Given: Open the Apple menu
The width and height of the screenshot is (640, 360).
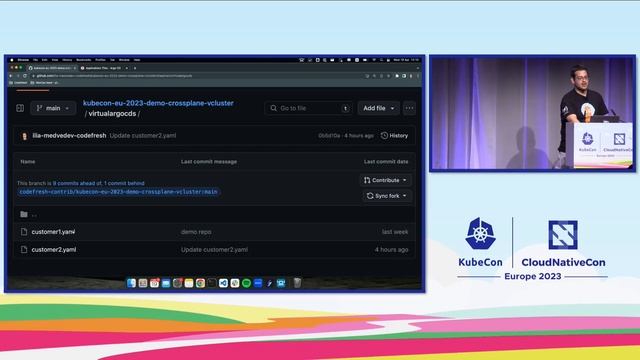Looking at the screenshot, I should [12, 60].
